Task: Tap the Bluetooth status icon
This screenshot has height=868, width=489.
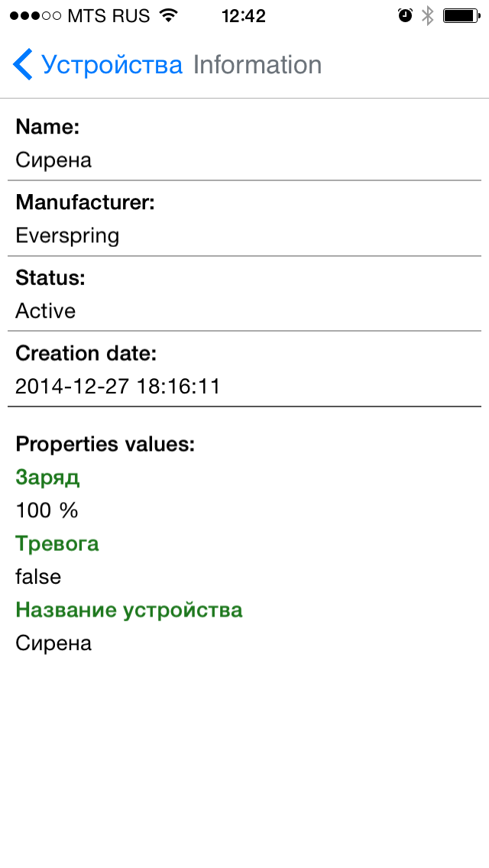Action: pyautogui.click(x=428, y=15)
